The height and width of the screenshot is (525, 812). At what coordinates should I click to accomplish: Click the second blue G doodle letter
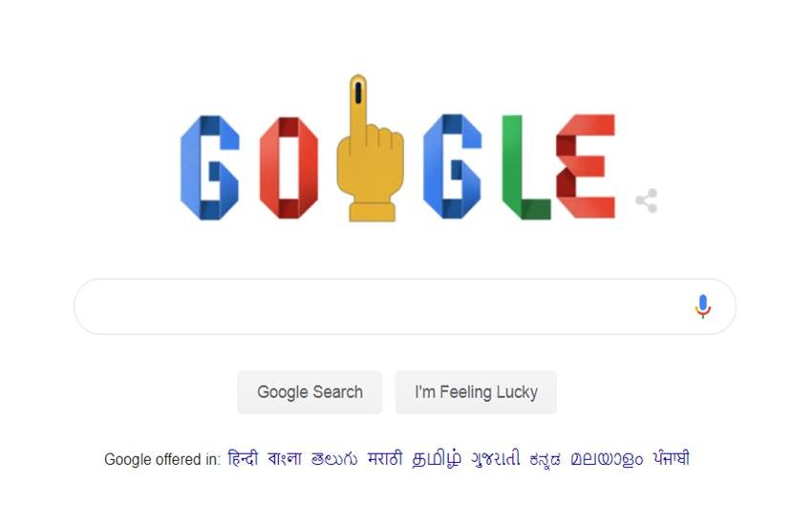pos(452,166)
